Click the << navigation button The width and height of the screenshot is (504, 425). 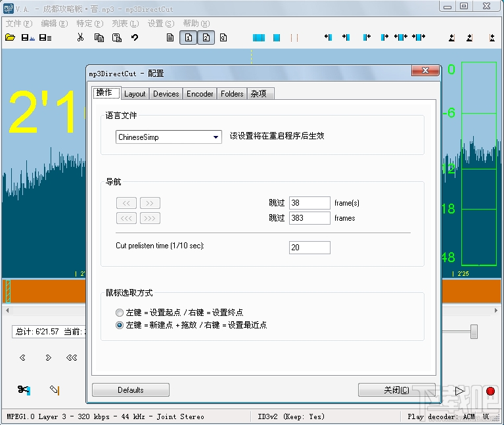(x=126, y=203)
